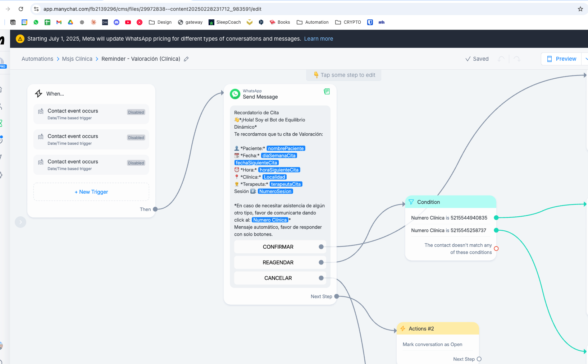Open the SleepCoach bookmark

[x=225, y=22]
